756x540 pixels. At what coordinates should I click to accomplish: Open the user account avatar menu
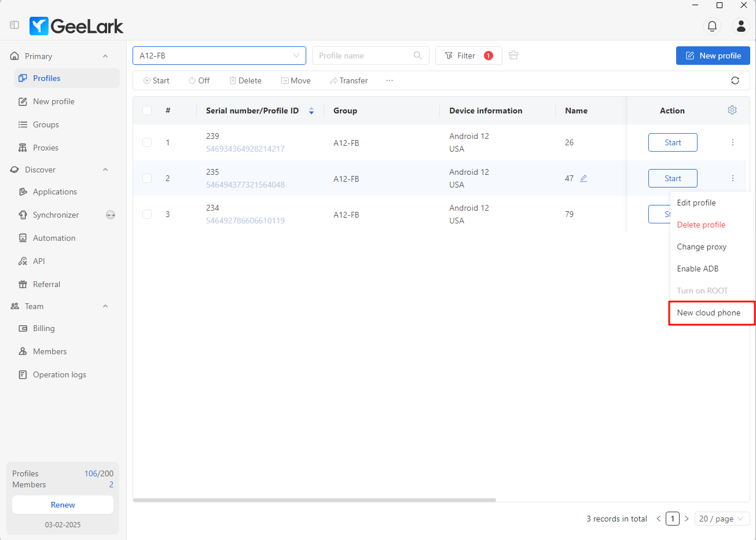[741, 26]
